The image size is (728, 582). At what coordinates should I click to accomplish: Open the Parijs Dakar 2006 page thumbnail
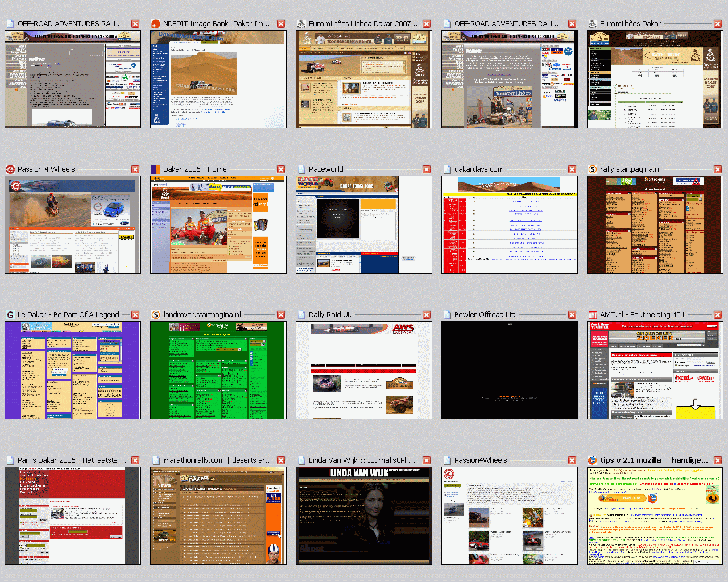(x=73, y=516)
